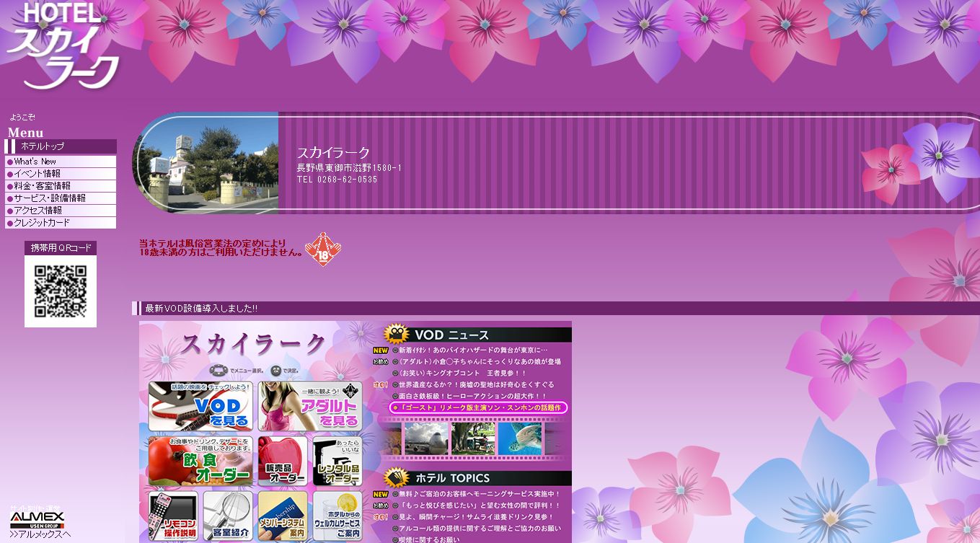Click the mobile QR code image
980x543 pixels.
click(x=61, y=291)
